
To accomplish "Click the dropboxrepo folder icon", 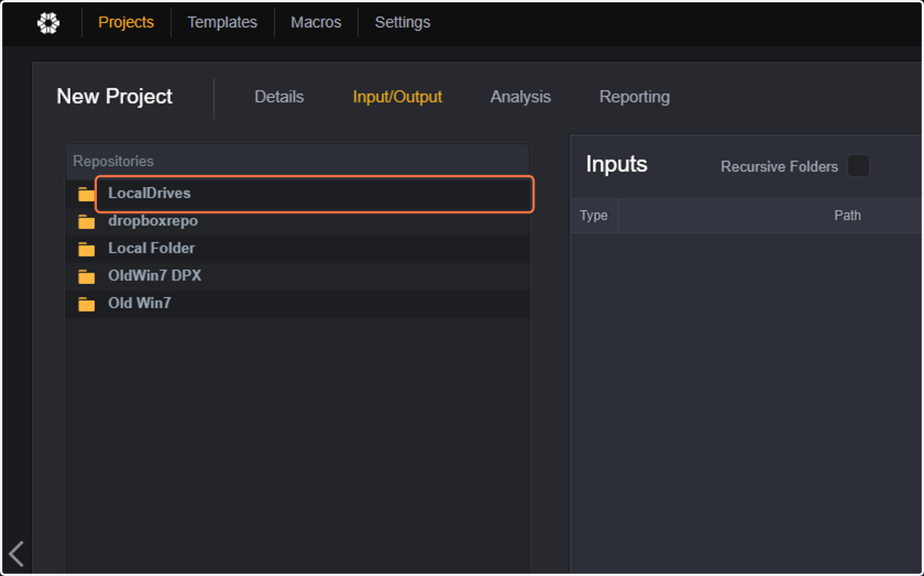I will point(86,222).
